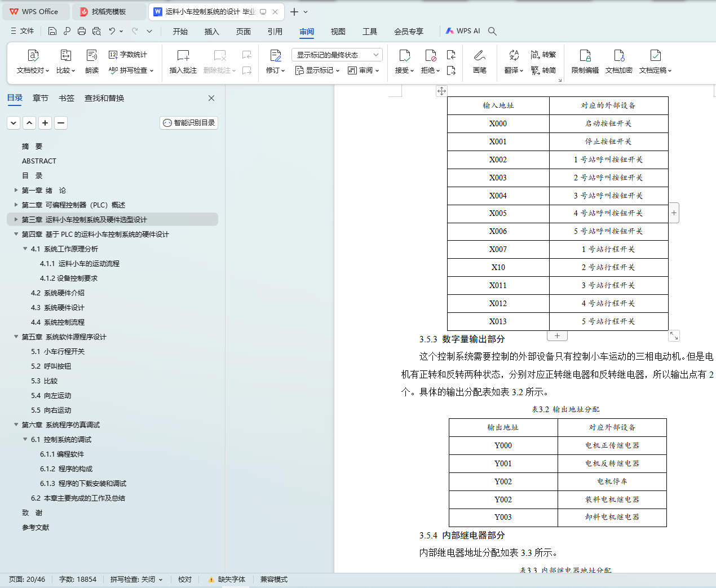Click 缺失字体 in status bar

pyautogui.click(x=227, y=580)
